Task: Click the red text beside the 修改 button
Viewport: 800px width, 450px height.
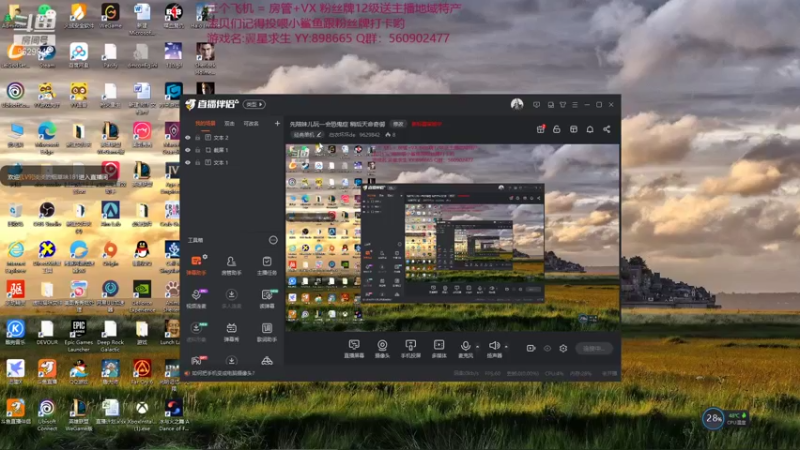Action: click(x=427, y=124)
